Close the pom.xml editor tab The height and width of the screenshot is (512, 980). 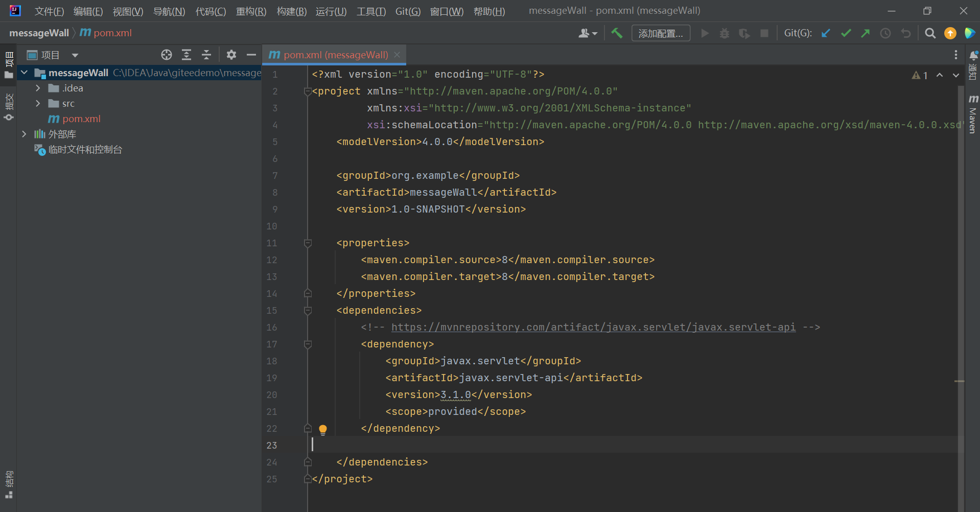(397, 55)
